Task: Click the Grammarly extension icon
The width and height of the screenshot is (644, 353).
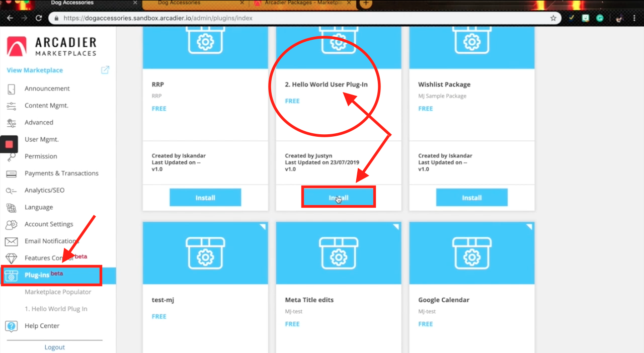Action: tap(600, 18)
